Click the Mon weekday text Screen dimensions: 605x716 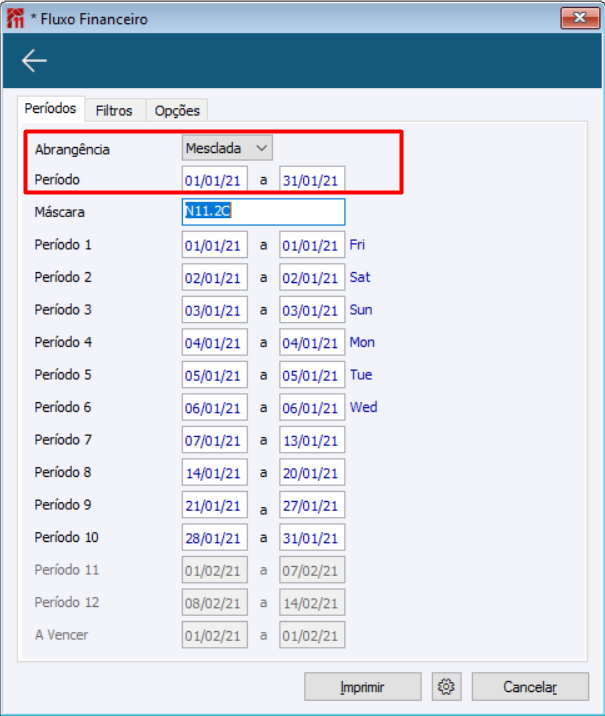coord(362,342)
